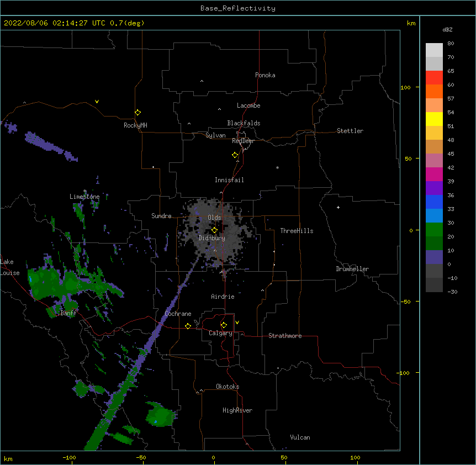Click the HighRiver label
The width and height of the screenshot is (476, 465).
tap(237, 410)
